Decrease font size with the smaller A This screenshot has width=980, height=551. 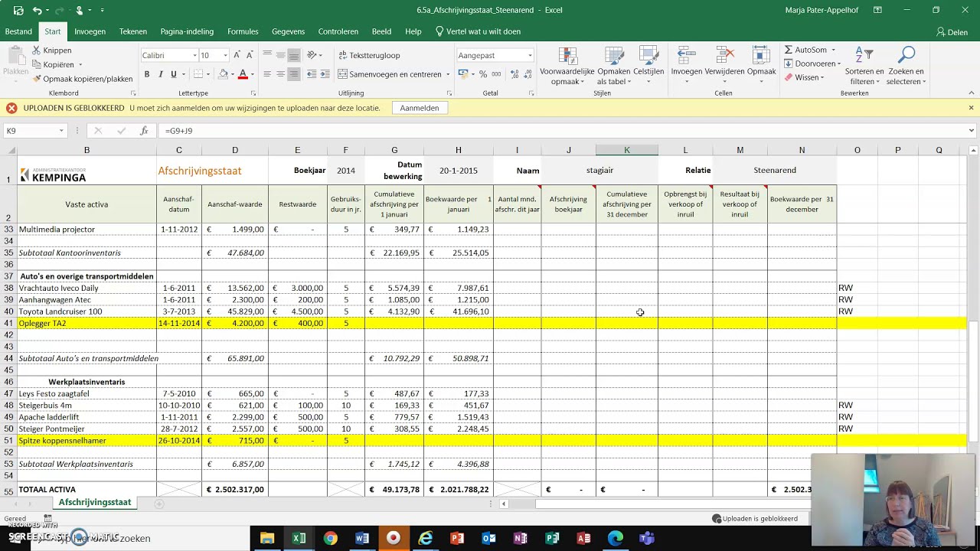[250, 55]
